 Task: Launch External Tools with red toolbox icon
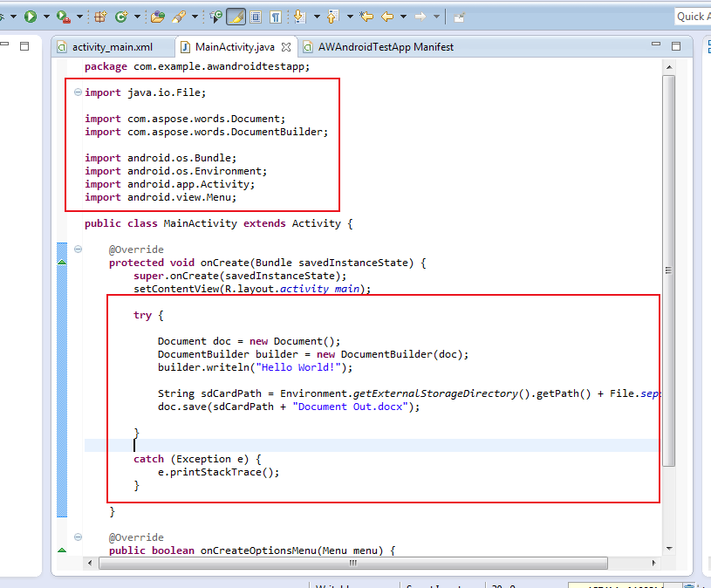[63, 17]
